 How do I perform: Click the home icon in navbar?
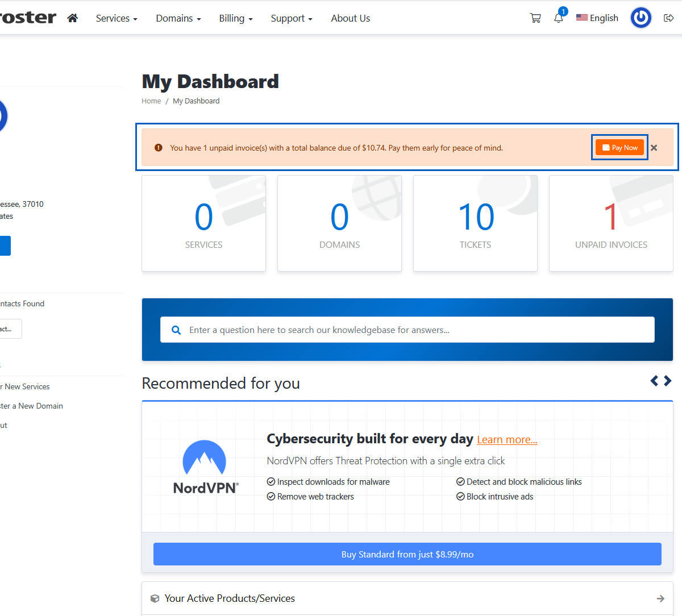tap(72, 18)
